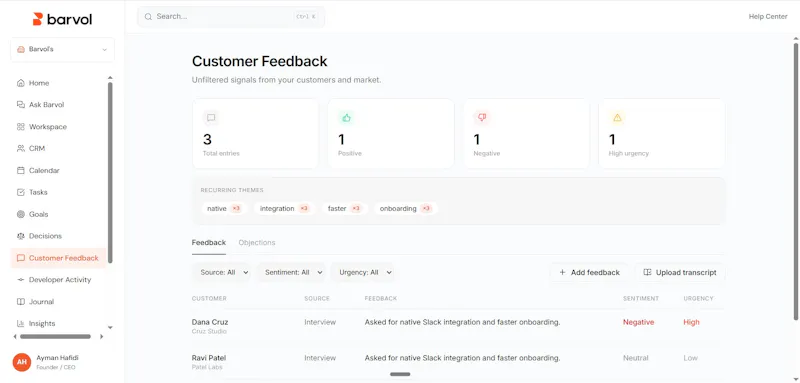Click the Upload transcript button

[x=680, y=272]
